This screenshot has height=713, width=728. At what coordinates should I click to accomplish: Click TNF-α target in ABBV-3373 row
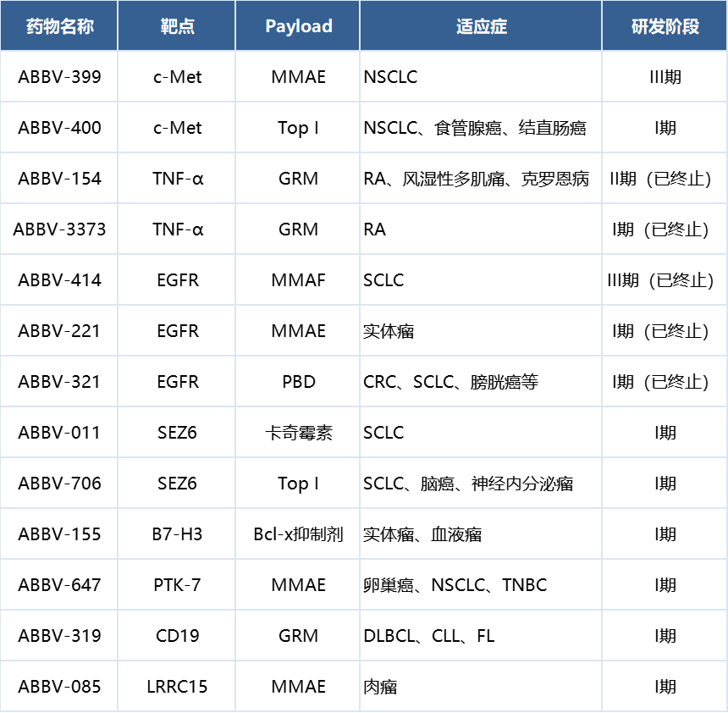pos(178,229)
